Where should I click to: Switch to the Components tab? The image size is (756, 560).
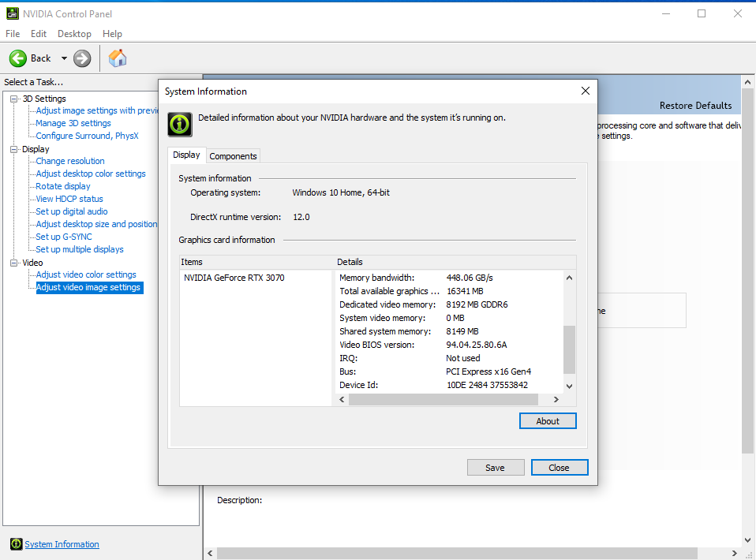[x=233, y=156]
